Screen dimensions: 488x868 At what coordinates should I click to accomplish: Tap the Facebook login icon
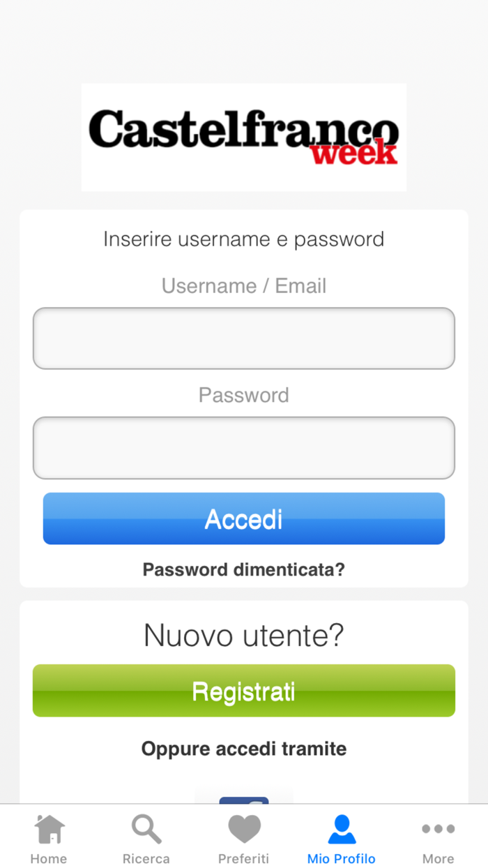[x=244, y=800]
